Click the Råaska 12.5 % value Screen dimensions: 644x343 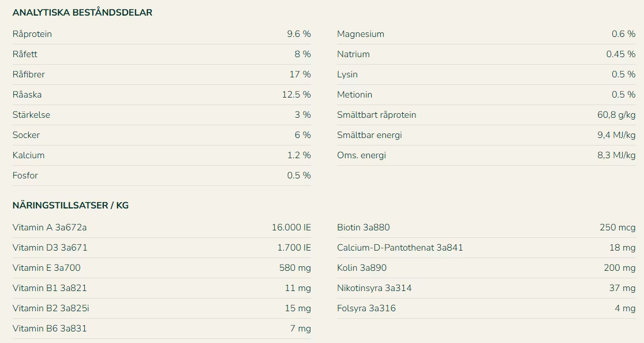pyautogui.click(x=296, y=95)
